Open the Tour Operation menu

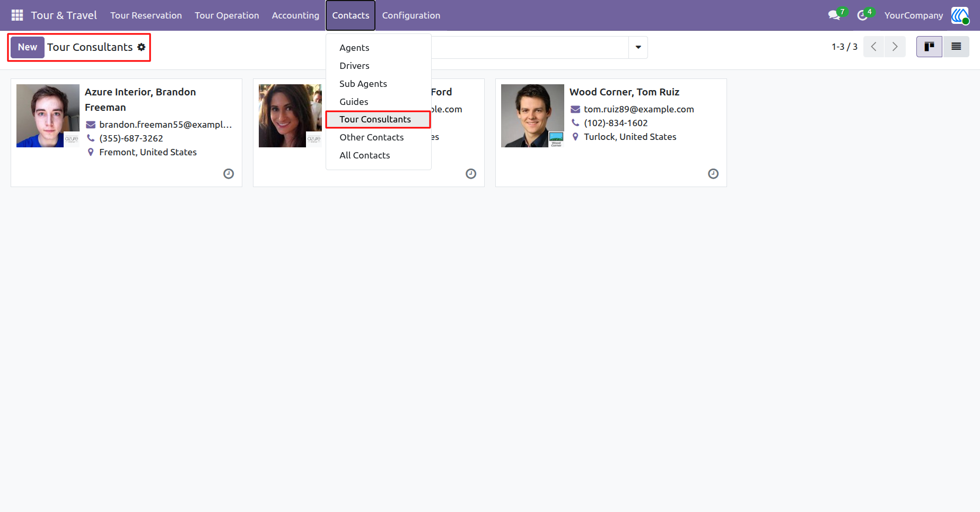pyautogui.click(x=227, y=15)
